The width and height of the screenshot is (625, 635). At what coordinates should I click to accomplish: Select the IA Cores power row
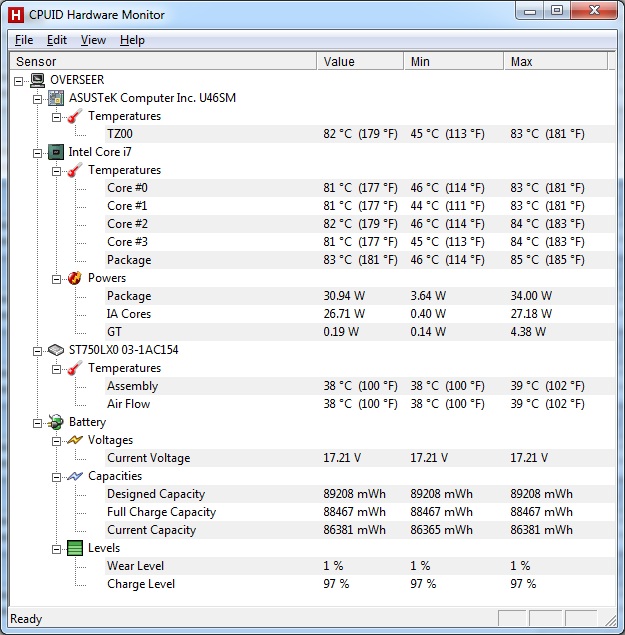tap(360, 314)
